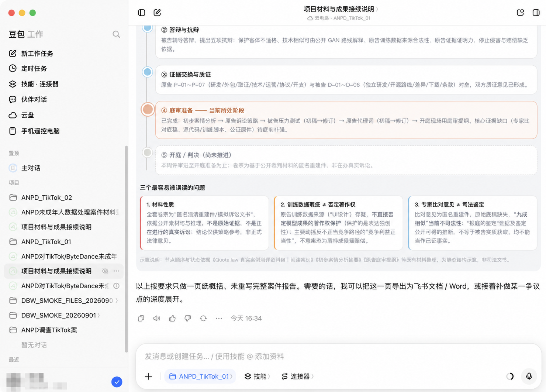Collapse the left sidebar with the panel icon

pos(142,13)
